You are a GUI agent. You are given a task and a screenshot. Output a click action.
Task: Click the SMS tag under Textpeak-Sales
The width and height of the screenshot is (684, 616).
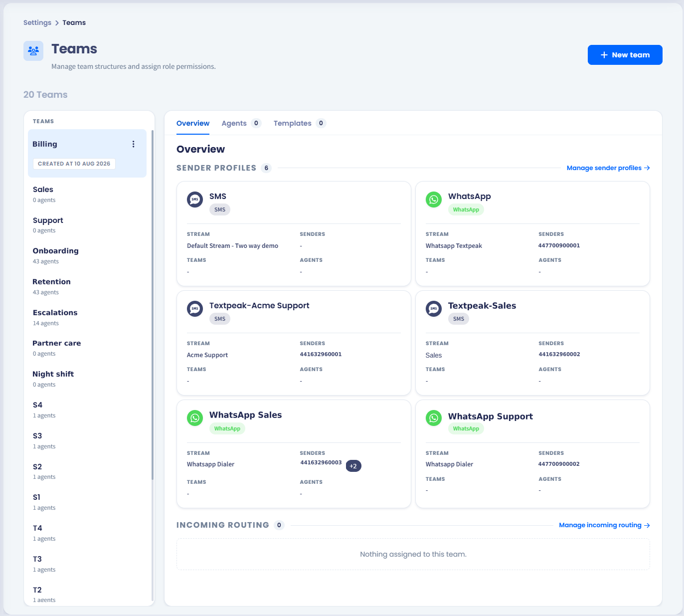pos(459,319)
